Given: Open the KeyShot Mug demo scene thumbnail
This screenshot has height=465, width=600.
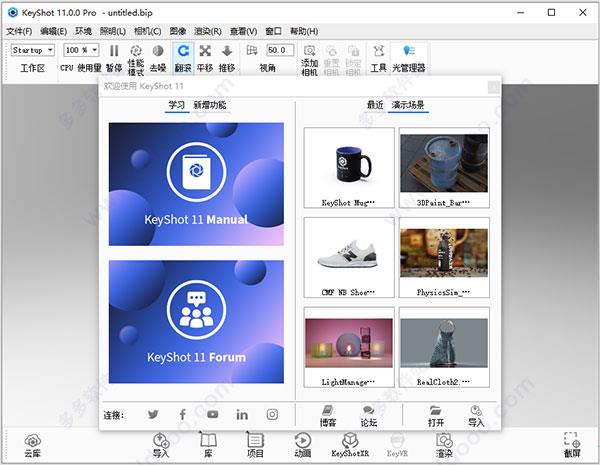Looking at the screenshot, I should tap(349, 165).
